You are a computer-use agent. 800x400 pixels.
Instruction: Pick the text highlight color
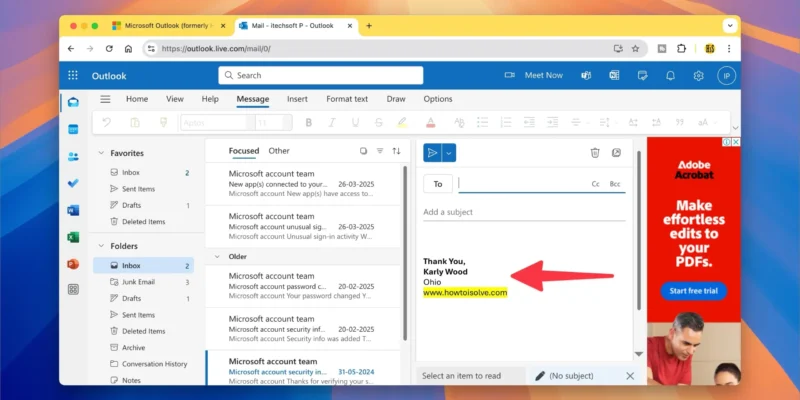(402, 122)
